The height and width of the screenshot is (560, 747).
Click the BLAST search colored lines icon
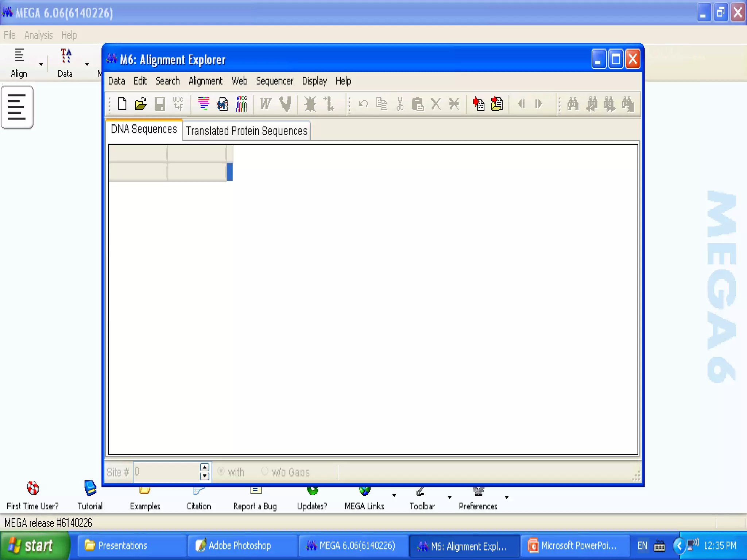point(204,104)
